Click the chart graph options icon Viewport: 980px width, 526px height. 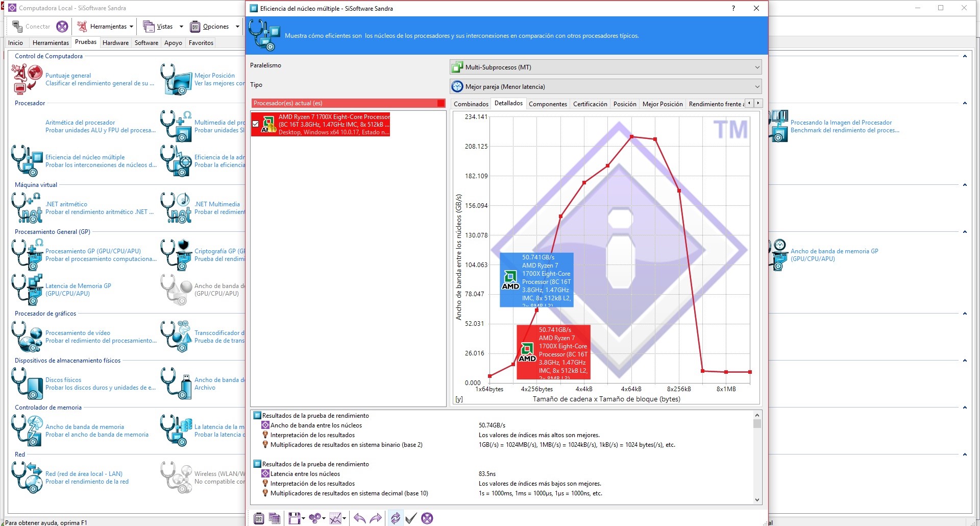click(x=335, y=518)
